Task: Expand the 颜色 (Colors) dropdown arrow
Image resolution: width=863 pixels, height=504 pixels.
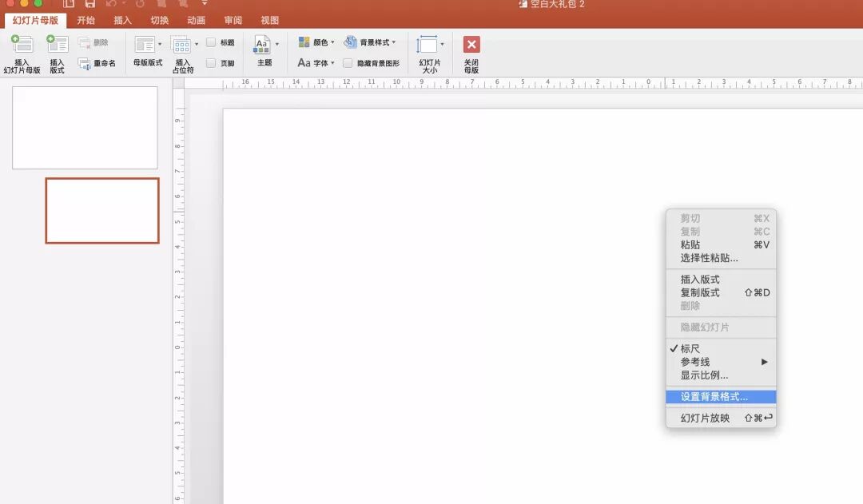Action: coord(332,42)
